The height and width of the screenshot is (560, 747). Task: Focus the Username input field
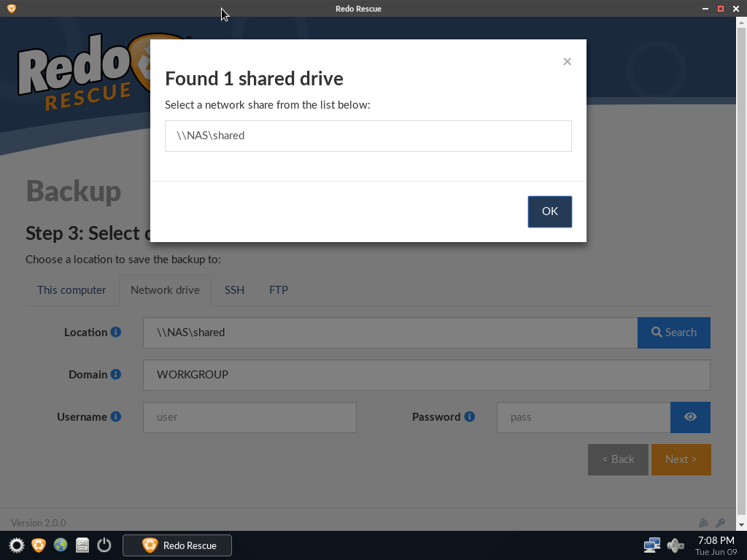[249, 417]
